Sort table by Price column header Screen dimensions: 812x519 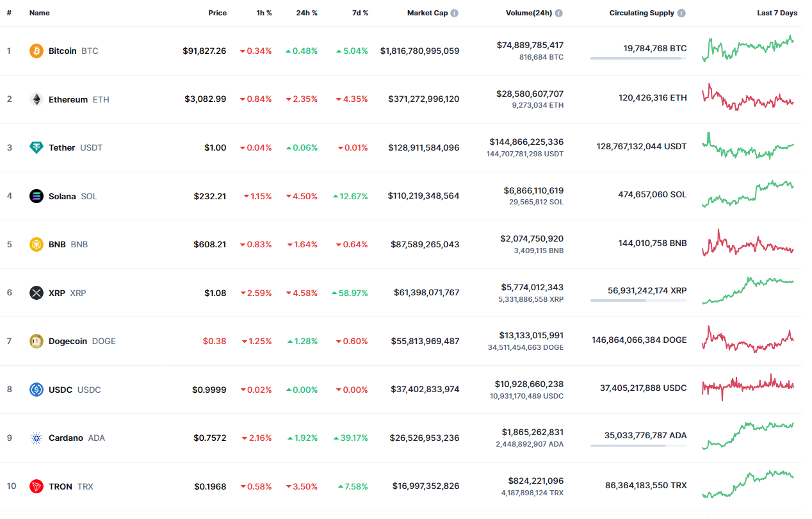(217, 13)
